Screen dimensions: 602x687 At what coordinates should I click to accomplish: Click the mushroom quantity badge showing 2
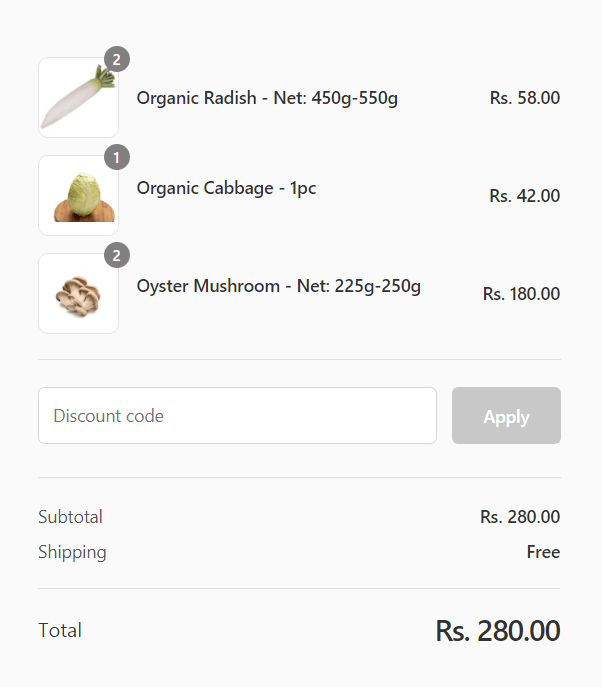click(116, 256)
